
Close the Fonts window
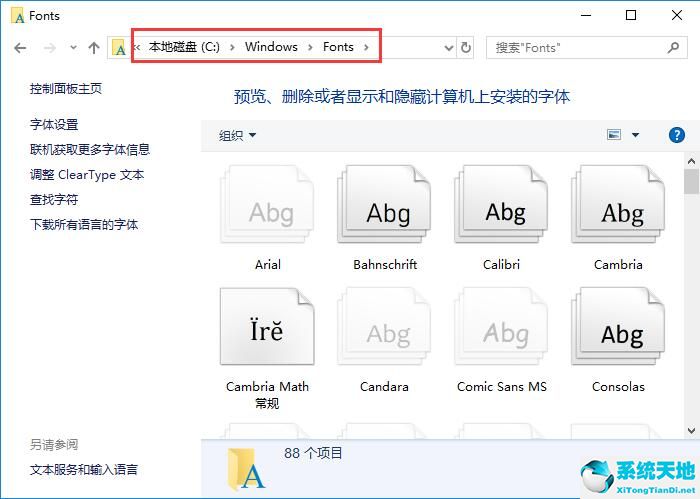tap(677, 15)
